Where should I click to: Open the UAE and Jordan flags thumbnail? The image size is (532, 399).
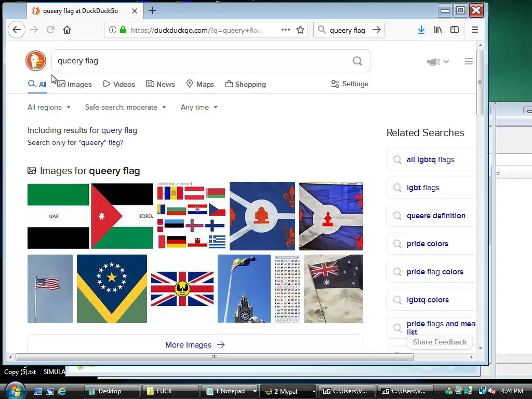(90, 216)
